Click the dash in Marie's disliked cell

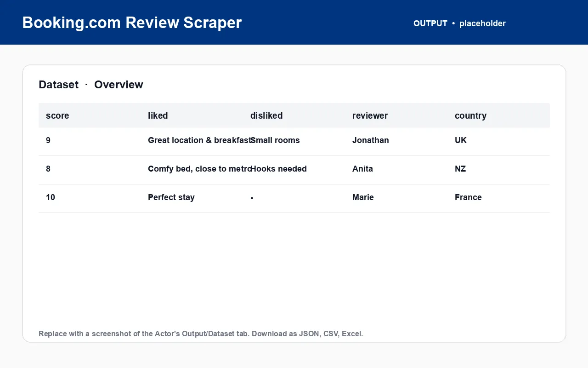pos(252,197)
